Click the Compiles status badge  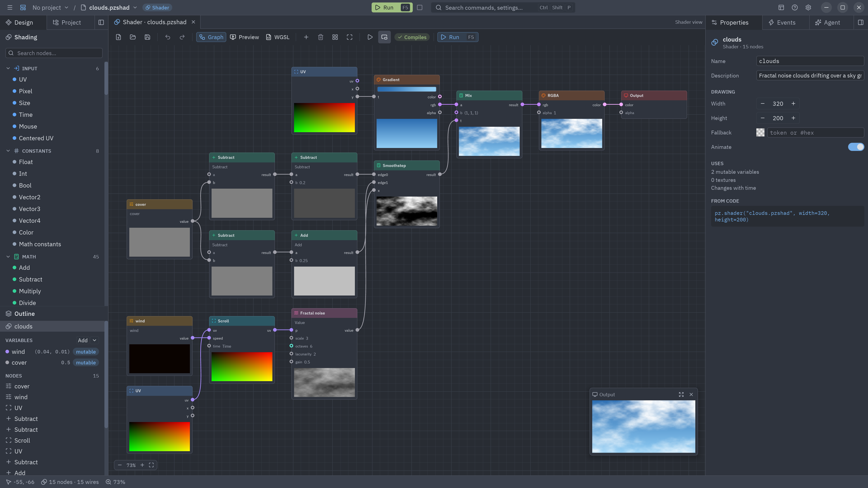(412, 37)
